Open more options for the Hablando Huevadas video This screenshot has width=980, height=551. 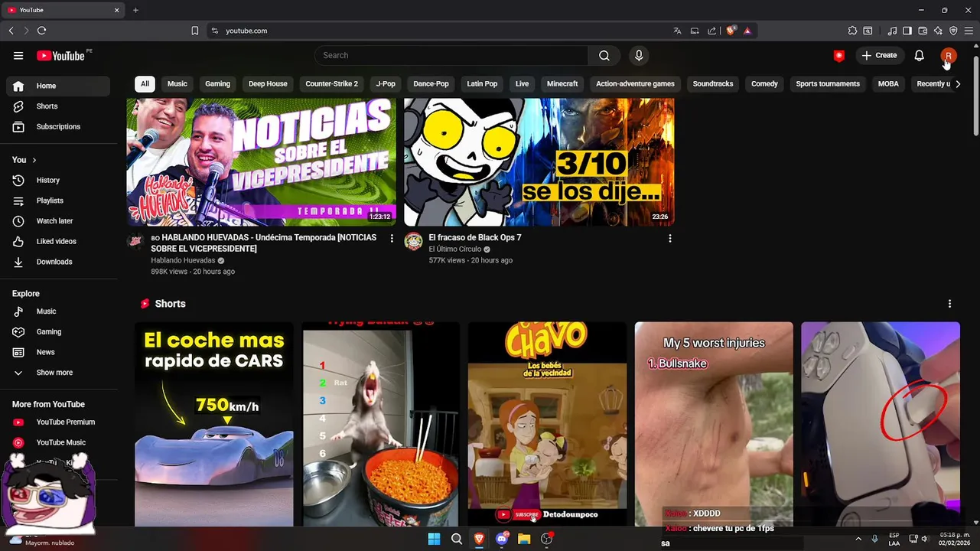[392, 239]
